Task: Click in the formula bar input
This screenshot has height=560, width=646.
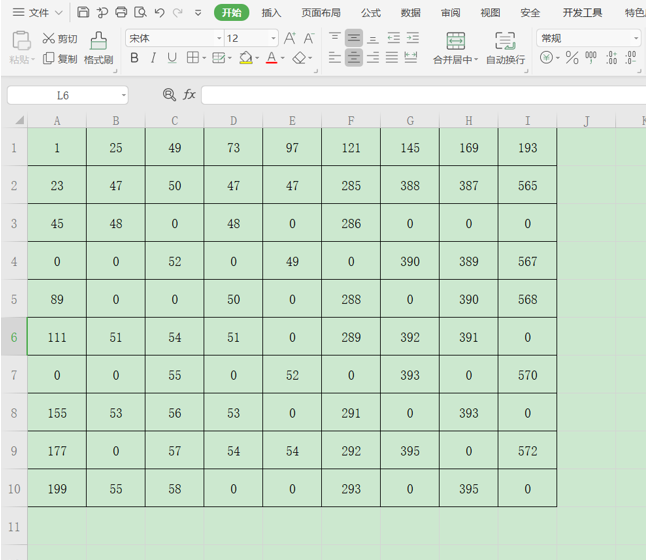Action: coord(424,95)
